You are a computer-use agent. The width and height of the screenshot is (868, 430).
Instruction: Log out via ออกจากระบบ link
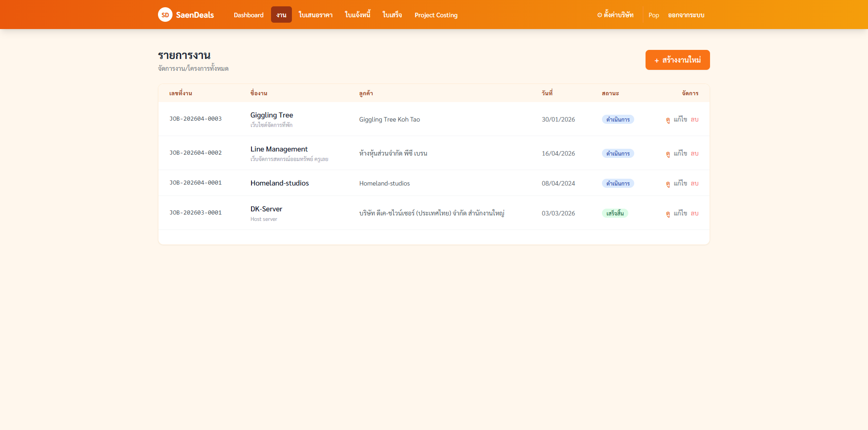[x=686, y=15]
